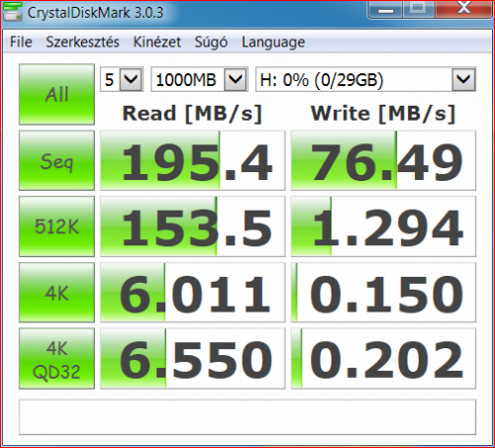The width and height of the screenshot is (495, 448).
Task: Open the Súgó menu
Action: click(x=211, y=43)
